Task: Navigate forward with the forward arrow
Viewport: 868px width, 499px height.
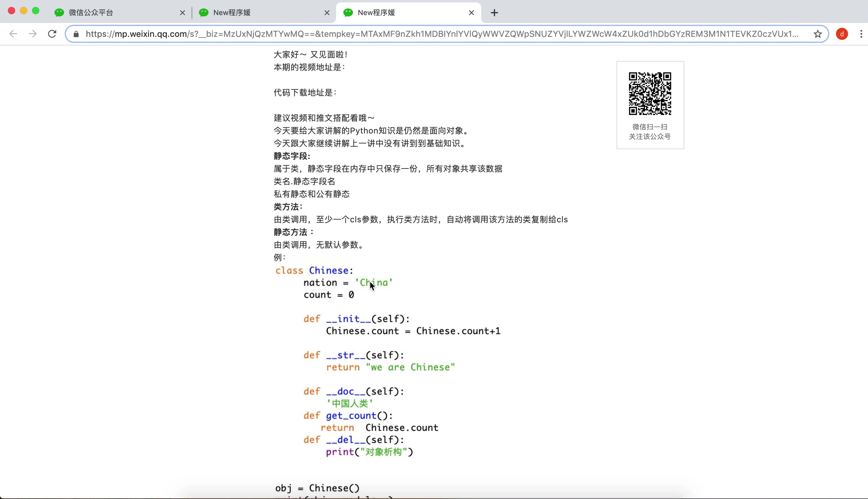Action: point(32,34)
